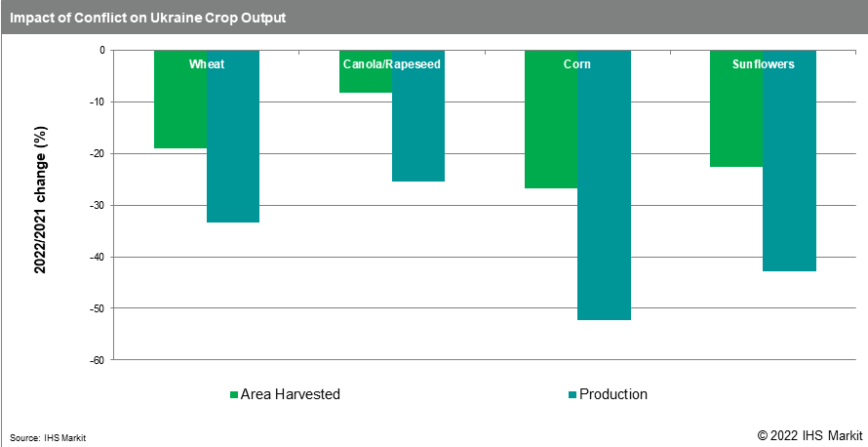Click the Sunflowers category label
Screen dimensions: 868x447
(x=764, y=64)
